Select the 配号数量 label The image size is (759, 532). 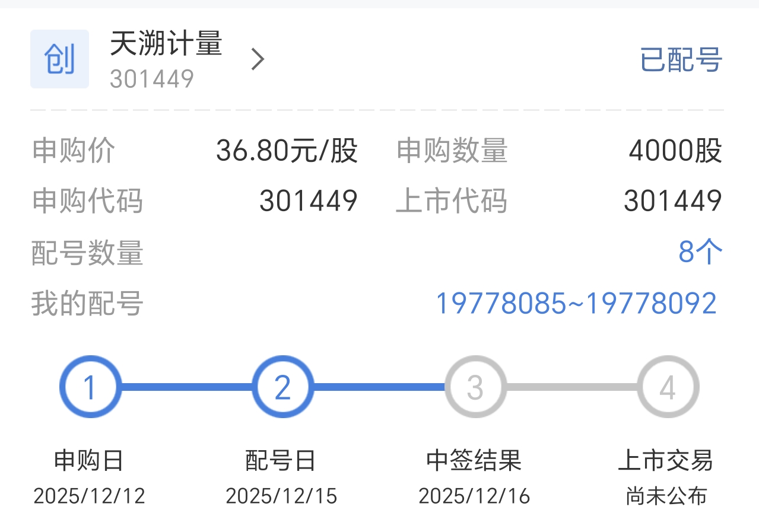pyautogui.click(x=87, y=253)
